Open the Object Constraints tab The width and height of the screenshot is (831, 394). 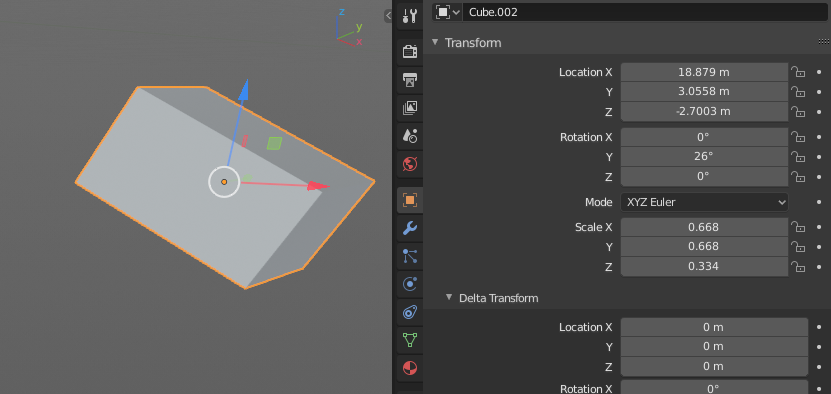(x=409, y=312)
